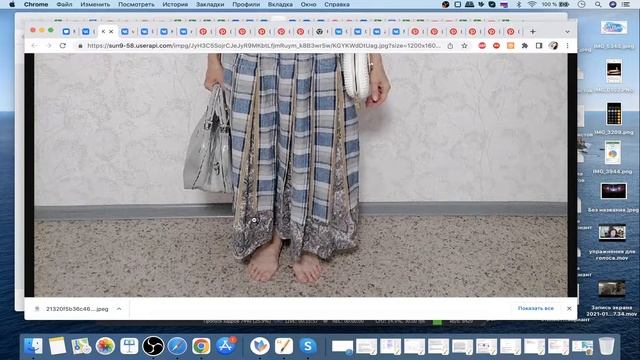The height and width of the screenshot is (360, 640).
Task: Expand the tab search chevron
Action: [x=567, y=31]
